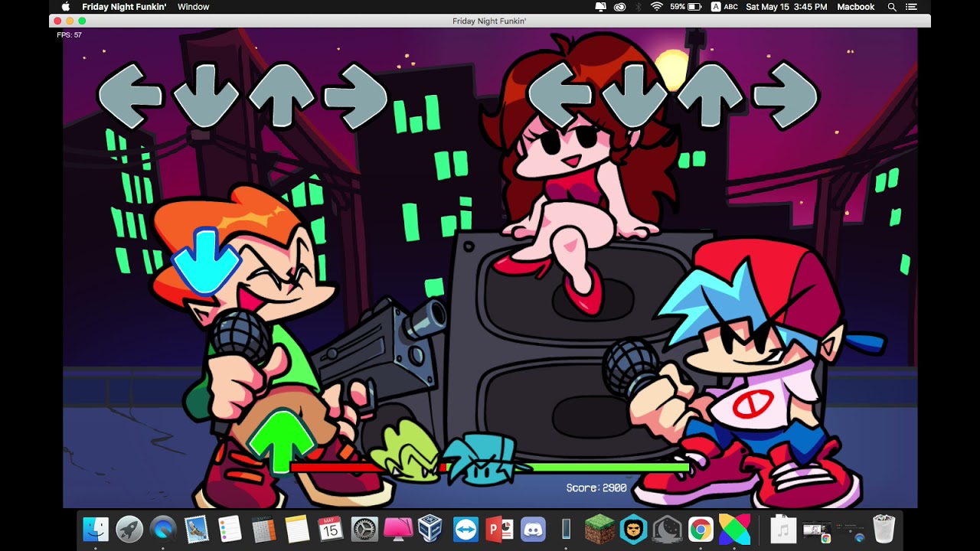
Task: Launch Minecraft grass block icon
Action: coord(599,529)
